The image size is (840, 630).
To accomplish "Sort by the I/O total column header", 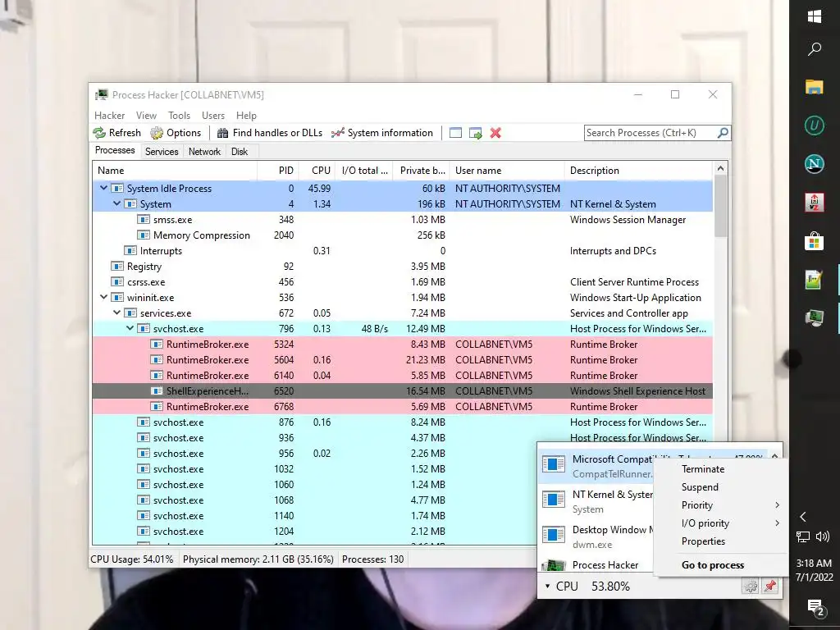I will coord(365,171).
